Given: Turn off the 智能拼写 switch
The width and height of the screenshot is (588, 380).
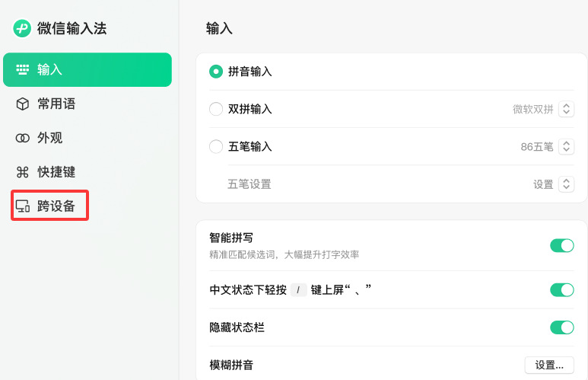Looking at the screenshot, I should [x=561, y=245].
